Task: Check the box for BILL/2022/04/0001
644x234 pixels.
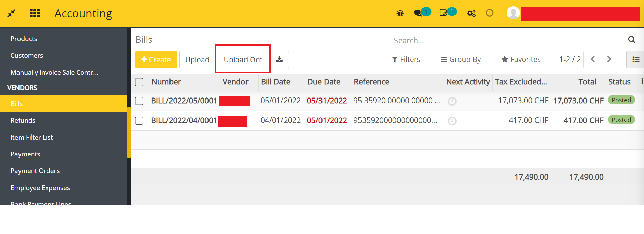Action: tap(139, 121)
